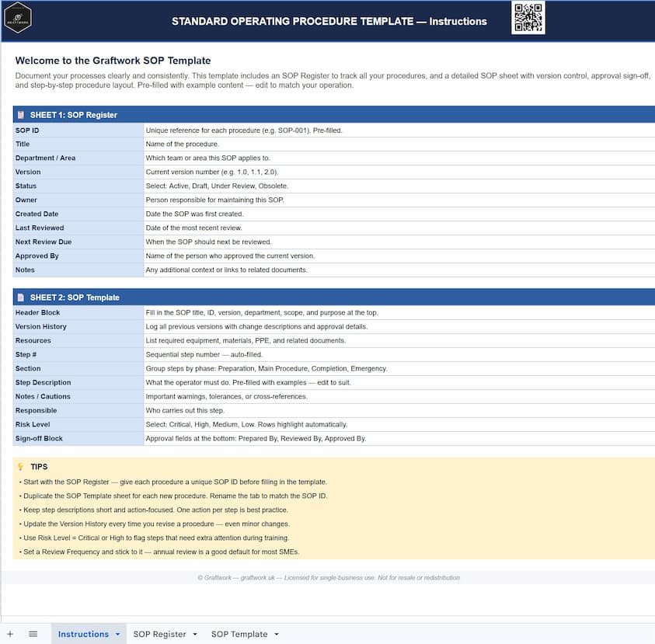
Task: Select the 'Version History' label cell
Action: 78,326
